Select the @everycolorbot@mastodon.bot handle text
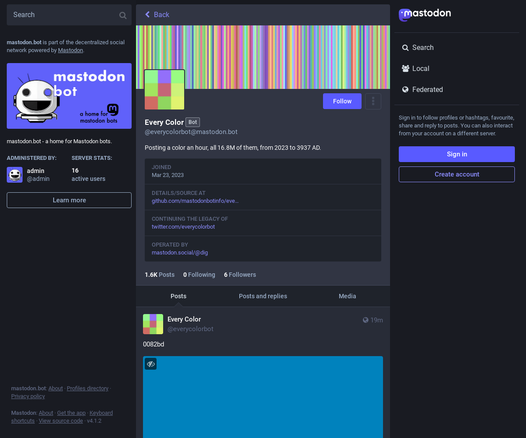Screen dimensions: 526x438 [191, 132]
